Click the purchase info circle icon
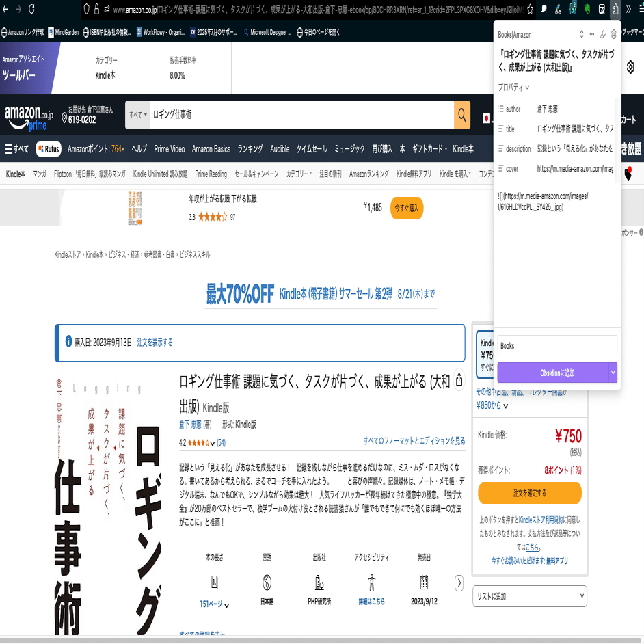 click(68, 341)
